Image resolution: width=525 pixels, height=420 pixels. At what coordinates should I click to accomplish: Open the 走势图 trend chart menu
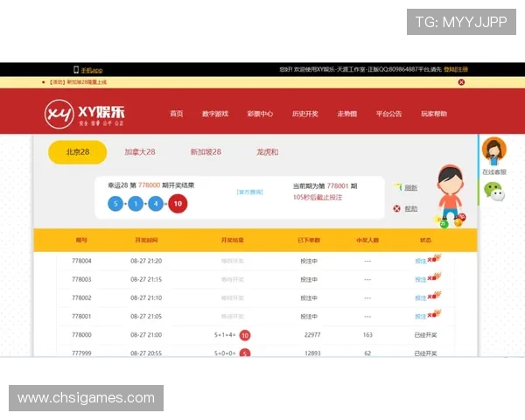coord(346,114)
